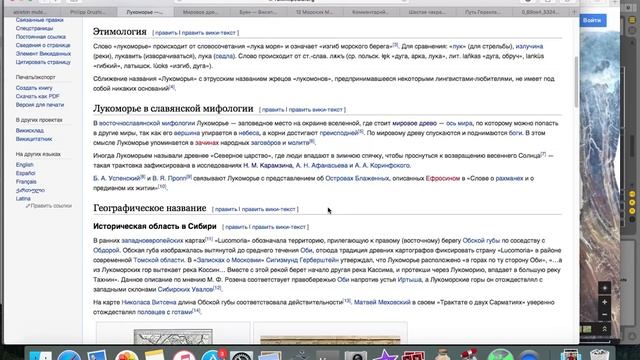Click the Safari page vertical scrollbar

(576, 82)
